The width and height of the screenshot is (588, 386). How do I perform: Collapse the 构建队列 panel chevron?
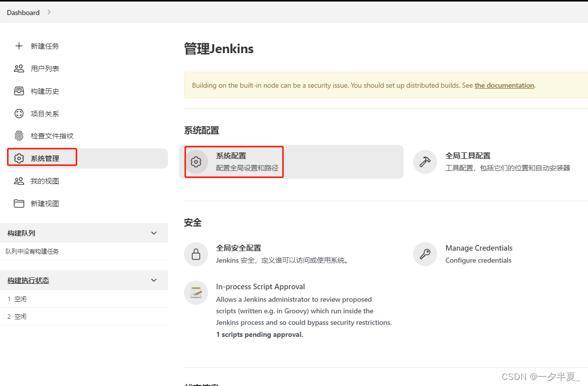tap(154, 233)
